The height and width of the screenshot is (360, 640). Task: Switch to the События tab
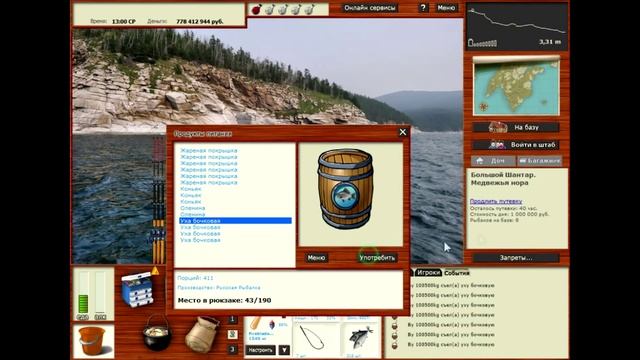pos(456,273)
